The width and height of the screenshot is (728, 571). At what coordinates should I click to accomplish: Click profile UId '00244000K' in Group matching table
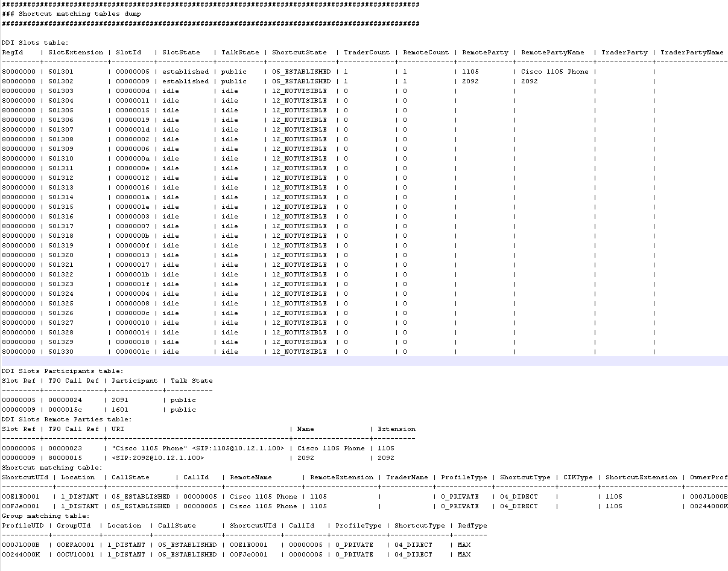tap(21, 555)
